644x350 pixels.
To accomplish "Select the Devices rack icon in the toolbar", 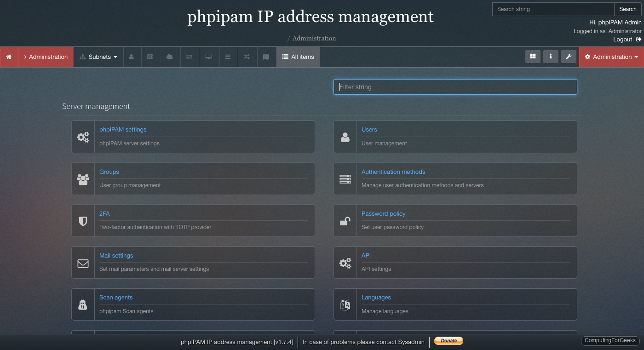I will [150, 57].
